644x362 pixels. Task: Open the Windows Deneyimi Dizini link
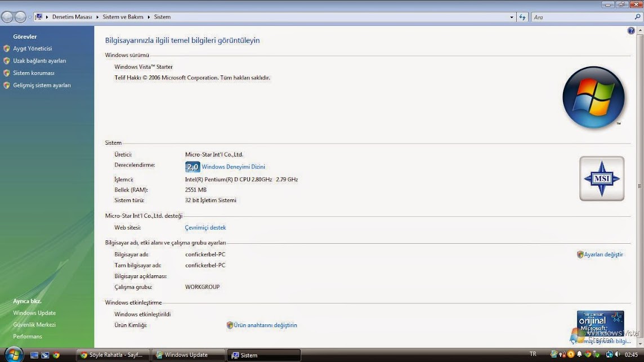233,167
